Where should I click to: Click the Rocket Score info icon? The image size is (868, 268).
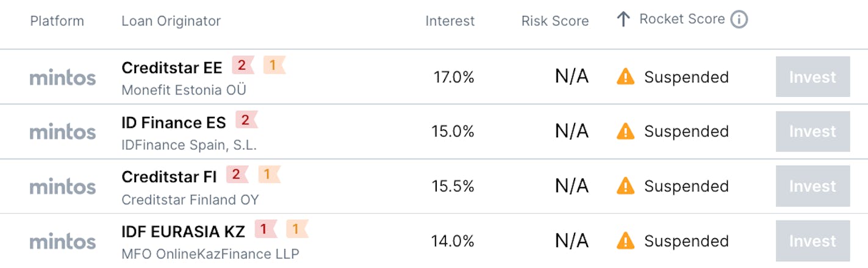tap(739, 20)
